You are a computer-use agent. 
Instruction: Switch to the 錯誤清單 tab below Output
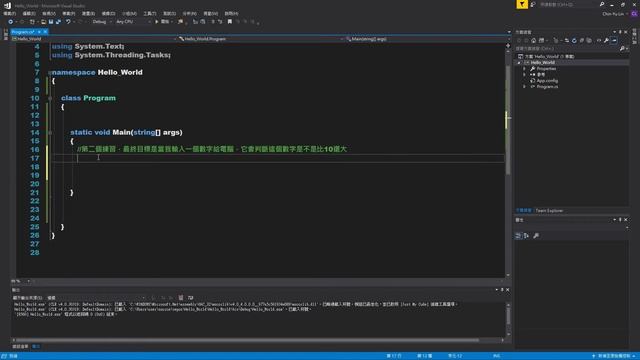(x=20, y=347)
